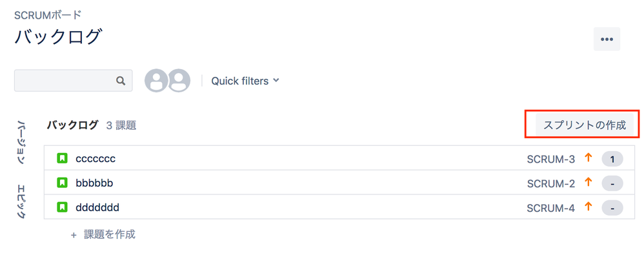
Task: Click priority arrow on SCRUM-2
Action: coord(588,183)
